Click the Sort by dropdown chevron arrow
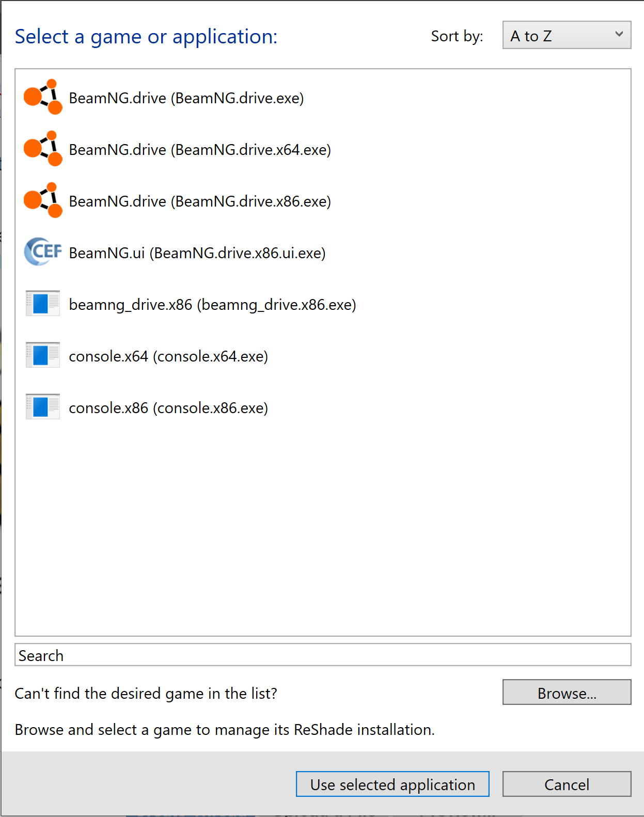This screenshot has height=817, width=644. pos(619,34)
